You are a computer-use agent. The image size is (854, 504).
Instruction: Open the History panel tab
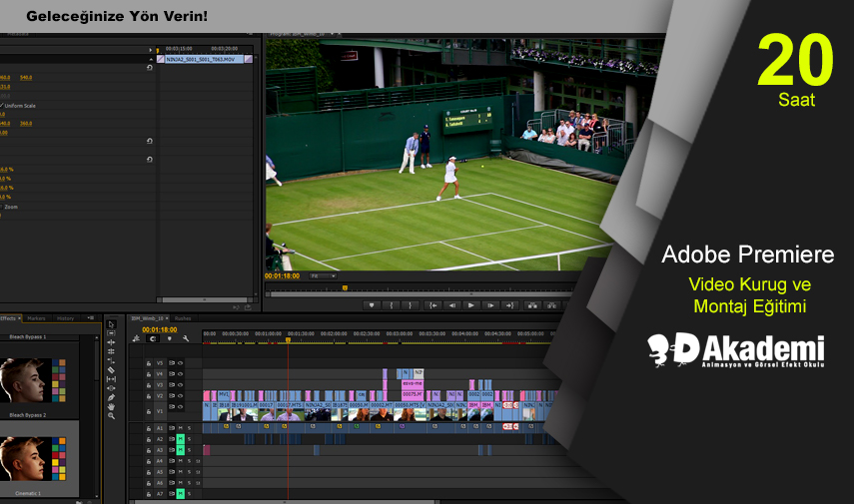[65, 318]
